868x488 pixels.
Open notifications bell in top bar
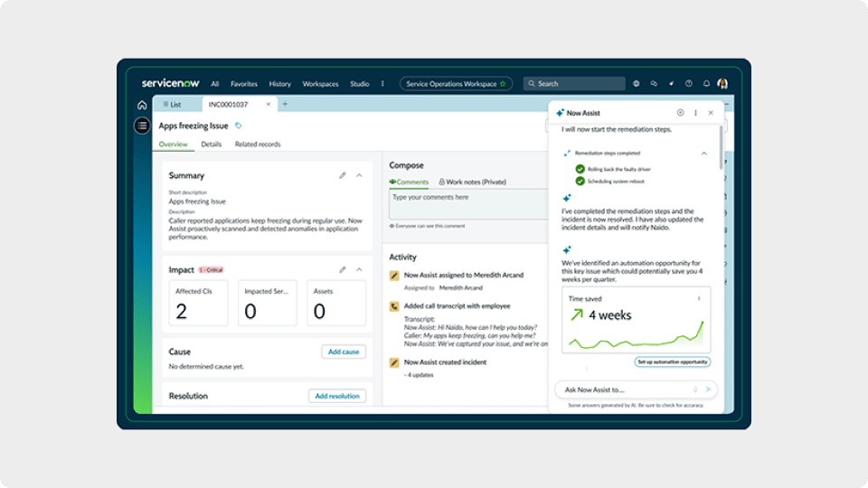coord(706,84)
